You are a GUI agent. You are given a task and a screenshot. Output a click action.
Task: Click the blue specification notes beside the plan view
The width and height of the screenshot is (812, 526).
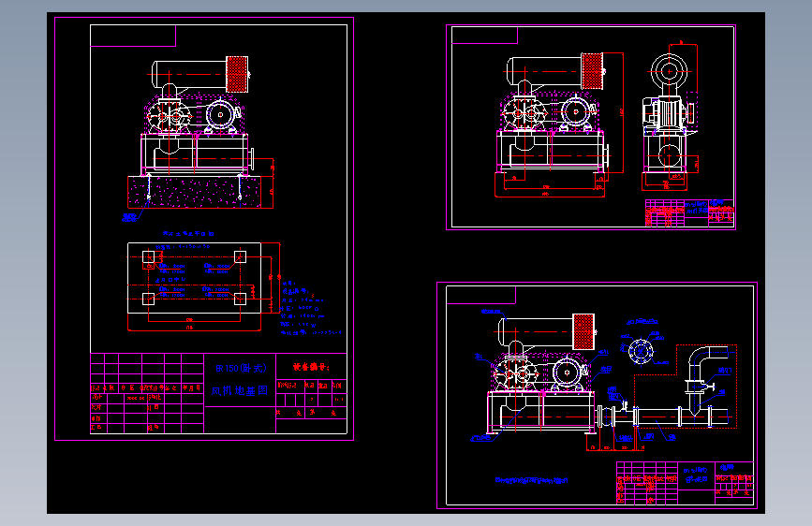point(309,309)
